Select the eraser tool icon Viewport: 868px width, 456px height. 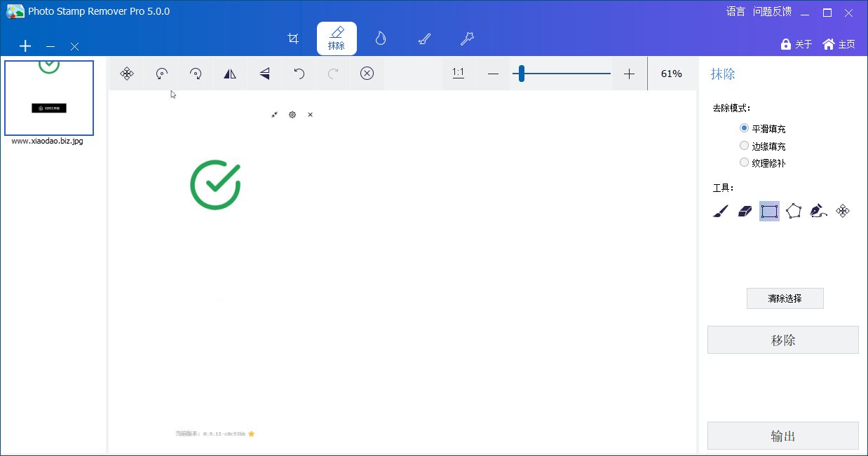(x=745, y=211)
